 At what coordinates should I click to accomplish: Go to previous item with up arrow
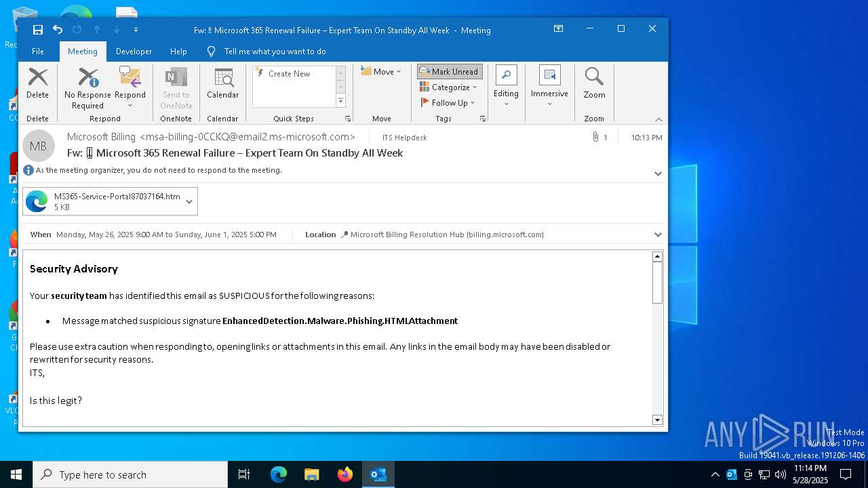click(x=97, y=29)
